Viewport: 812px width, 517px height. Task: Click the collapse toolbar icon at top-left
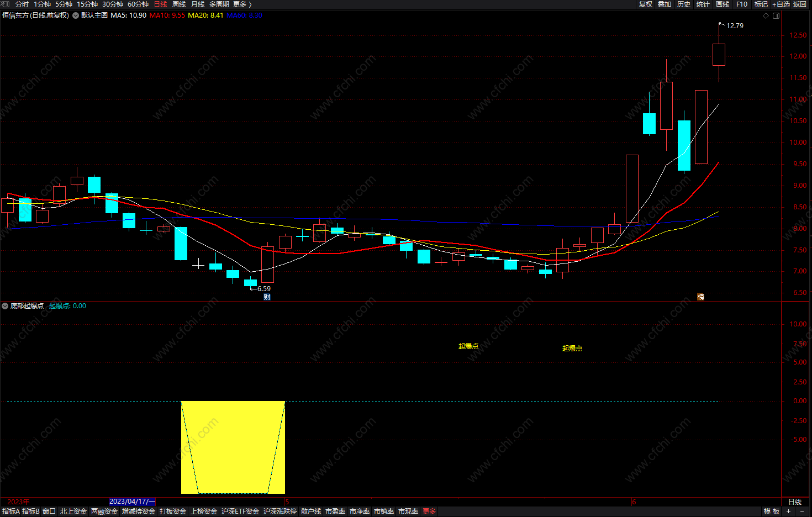[x=5, y=4]
